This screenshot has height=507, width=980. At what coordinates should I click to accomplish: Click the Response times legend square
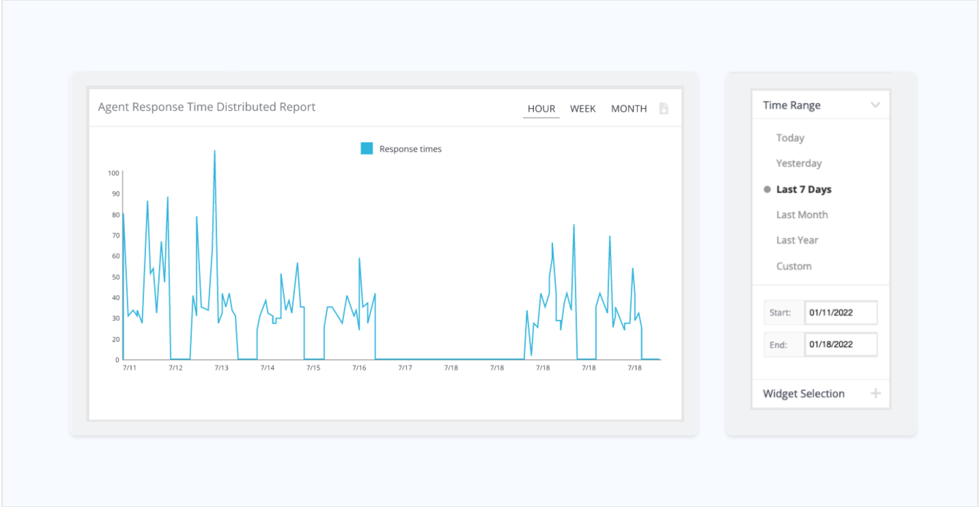coord(366,148)
